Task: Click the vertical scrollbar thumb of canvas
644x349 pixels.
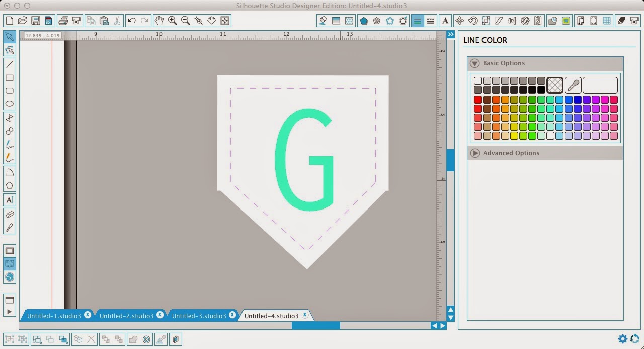Action: (451, 160)
